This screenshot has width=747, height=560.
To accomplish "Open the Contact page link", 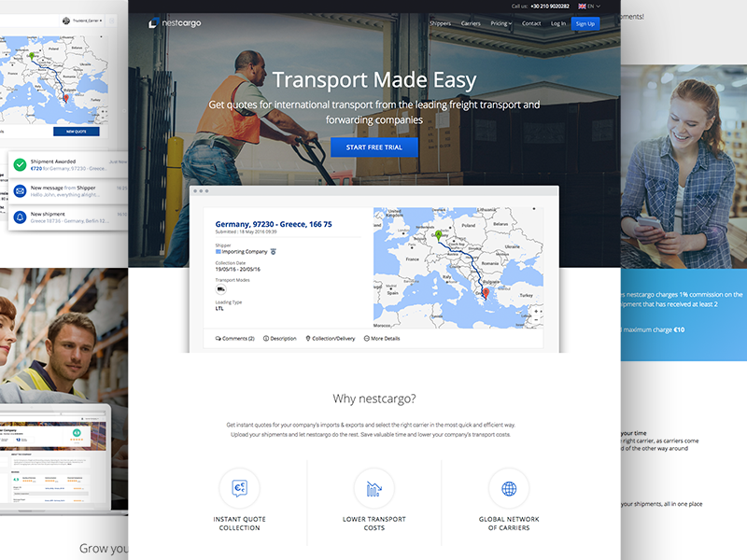I will click(x=531, y=23).
